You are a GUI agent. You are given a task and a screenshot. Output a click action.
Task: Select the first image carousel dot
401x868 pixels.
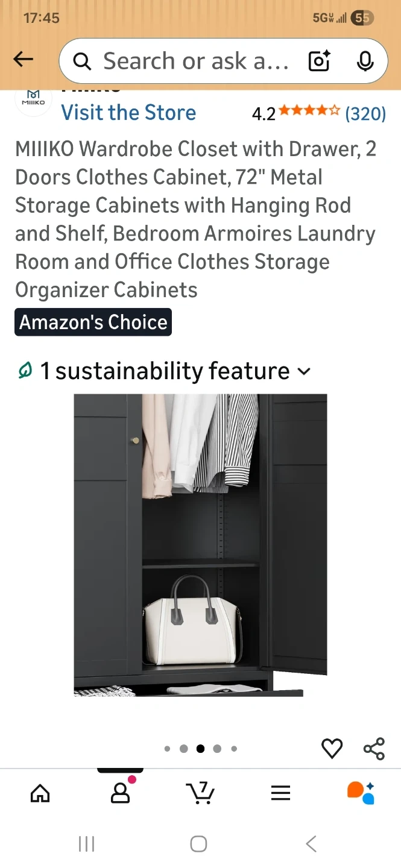click(167, 749)
